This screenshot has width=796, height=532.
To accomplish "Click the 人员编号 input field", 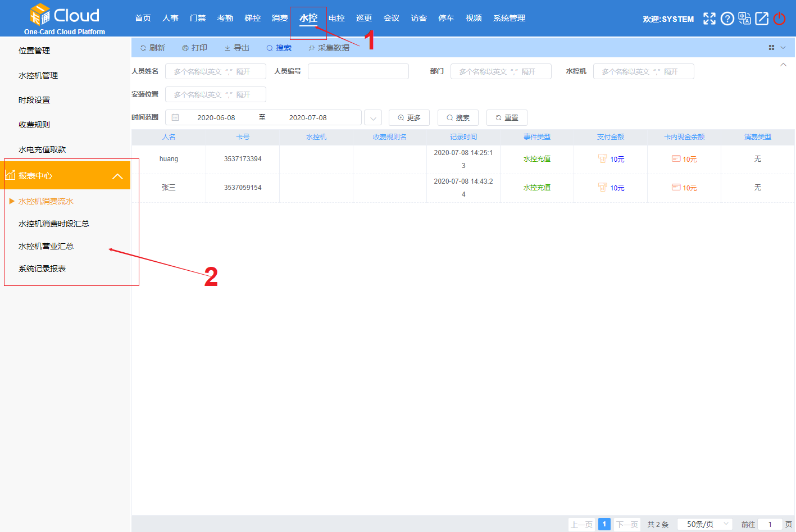I will click(x=358, y=71).
